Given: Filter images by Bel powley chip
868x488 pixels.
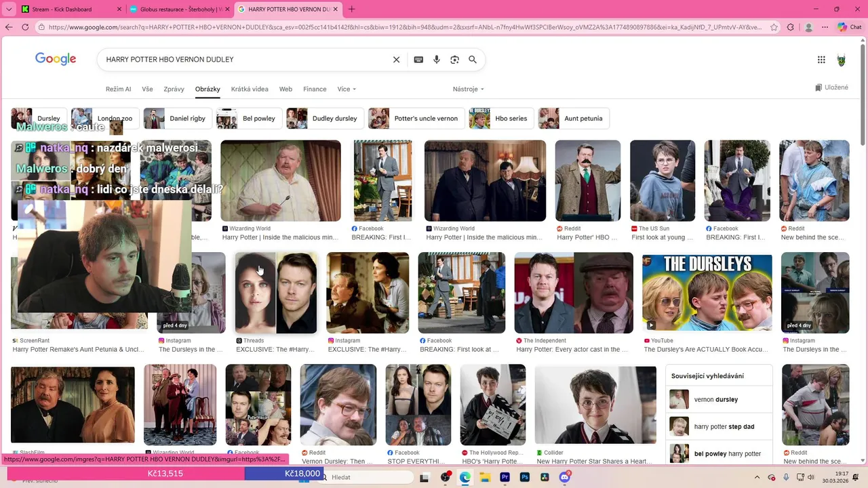Looking at the screenshot, I should [x=248, y=118].
